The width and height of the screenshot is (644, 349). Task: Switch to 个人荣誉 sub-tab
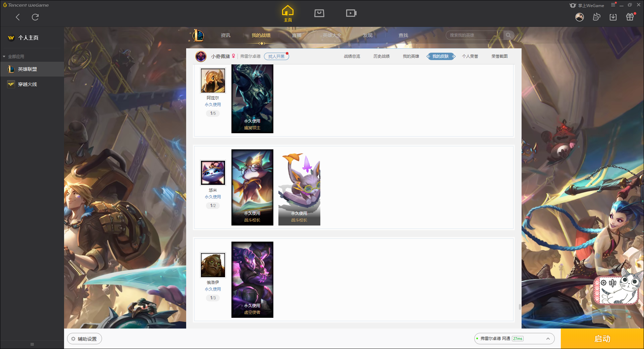470,56
